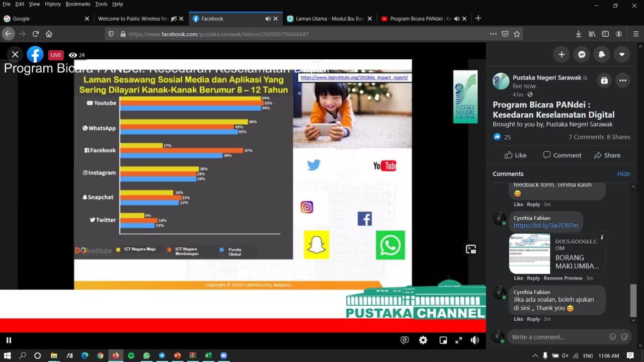This screenshot has height=362, width=644.
Task: Click Firefox picture-in-picture overlay button on video
Action: [471, 249]
